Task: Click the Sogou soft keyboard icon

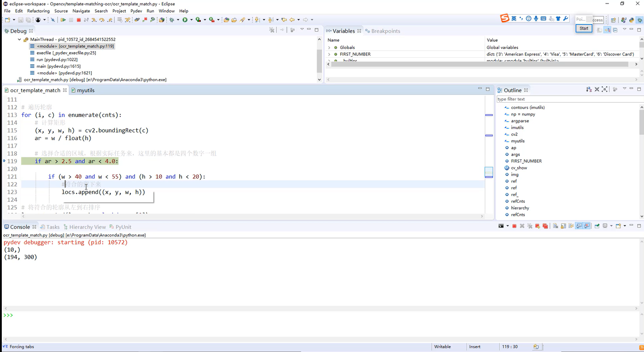Action: (x=543, y=19)
